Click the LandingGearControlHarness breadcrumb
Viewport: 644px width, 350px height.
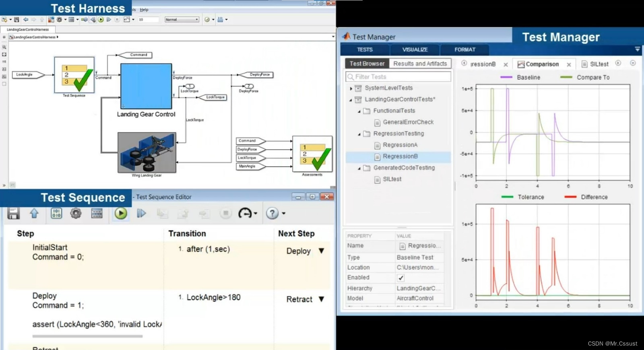[35, 37]
